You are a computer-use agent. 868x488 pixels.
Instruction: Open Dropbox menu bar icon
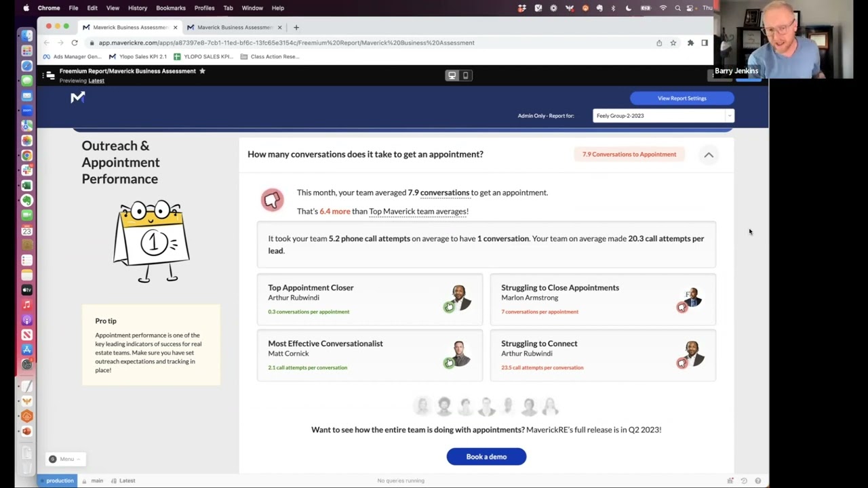522,7
